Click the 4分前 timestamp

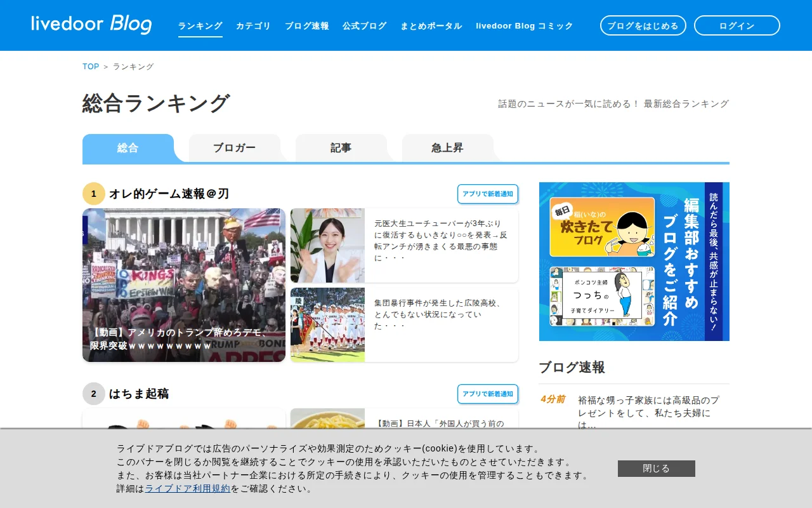[x=553, y=399]
